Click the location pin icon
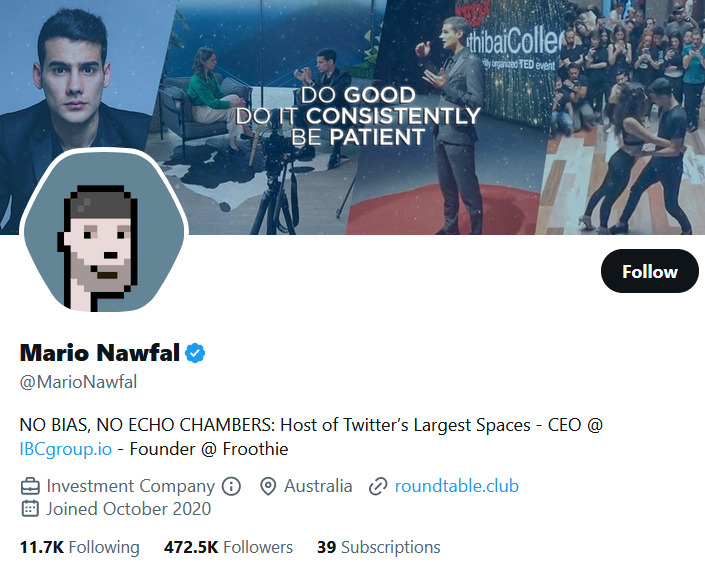Screen dimensions: 705x564 click(x=268, y=487)
